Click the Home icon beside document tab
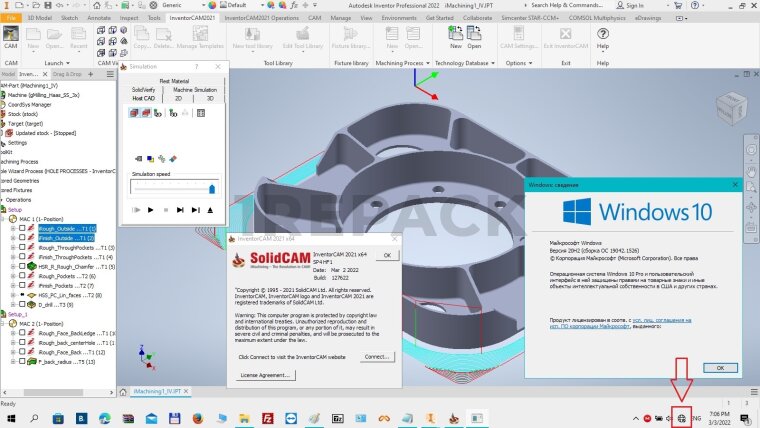This screenshot has width=760, height=428. pyautogui.click(x=123, y=393)
